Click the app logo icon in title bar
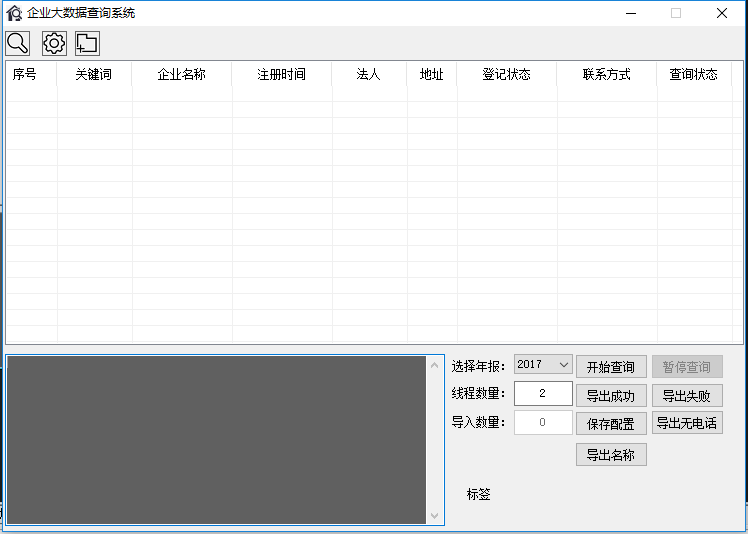The height and width of the screenshot is (534, 748). pos(14,13)
